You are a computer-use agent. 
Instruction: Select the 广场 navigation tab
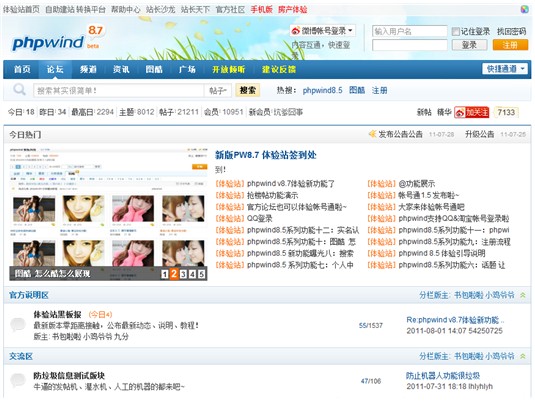click(187, 69)
